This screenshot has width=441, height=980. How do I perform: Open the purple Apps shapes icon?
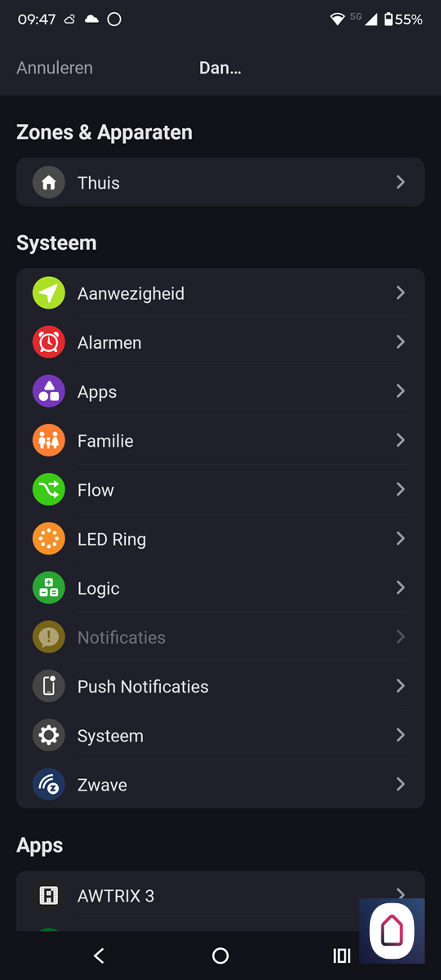[x=49, y=391]
